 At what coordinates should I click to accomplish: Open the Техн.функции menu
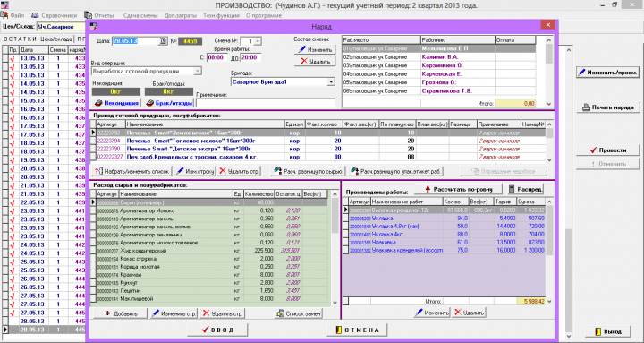pyautogui.click(x=221, y=15)
